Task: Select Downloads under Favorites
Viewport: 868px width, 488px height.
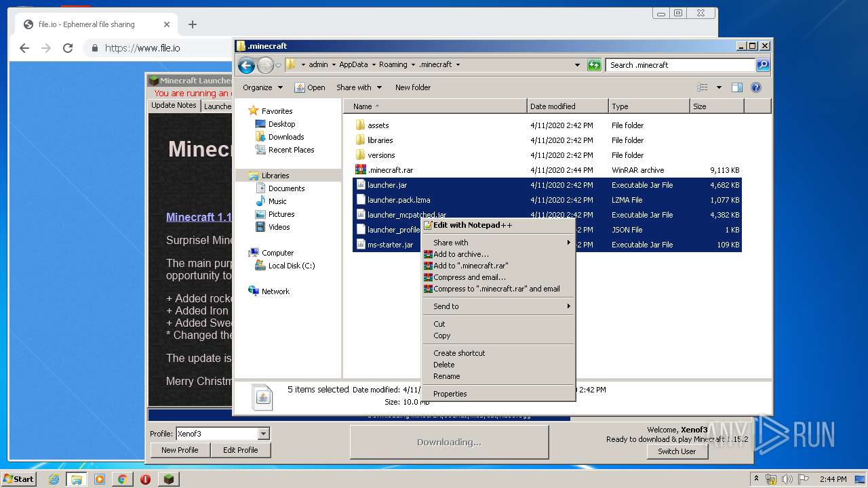Action: 286,137
